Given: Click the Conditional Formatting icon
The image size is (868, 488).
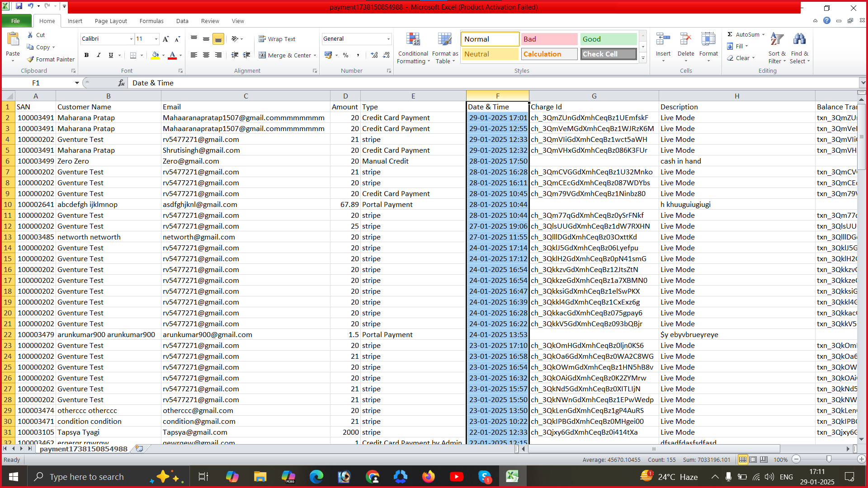Looking at the screenshot, I should [413, 40].
